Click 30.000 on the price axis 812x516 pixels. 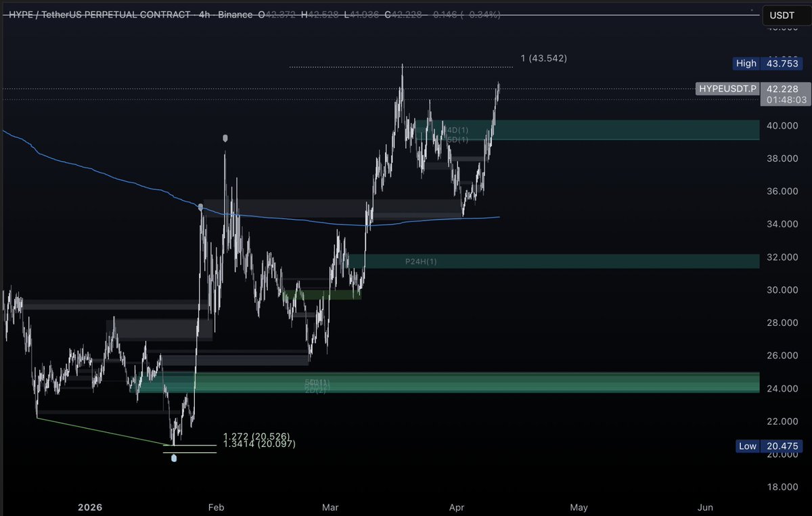click(782, 290)
